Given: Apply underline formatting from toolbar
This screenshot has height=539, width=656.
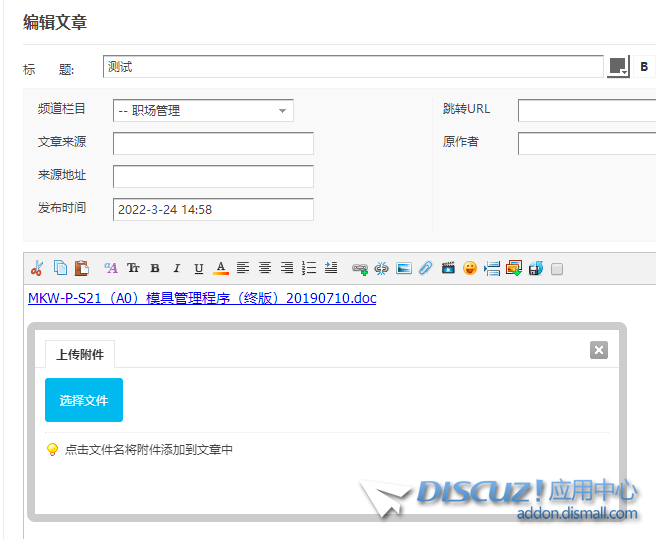Looking at the screenshot, I should click(199, 268).
